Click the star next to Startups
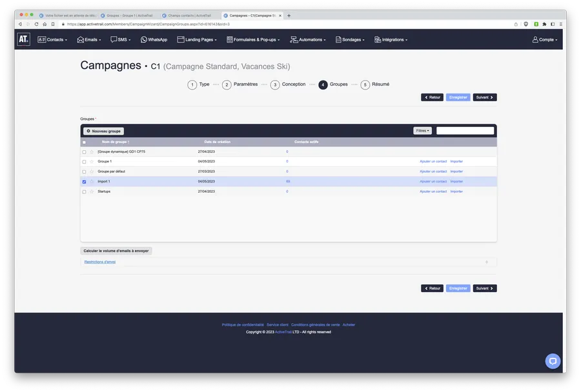 [92, 191]
